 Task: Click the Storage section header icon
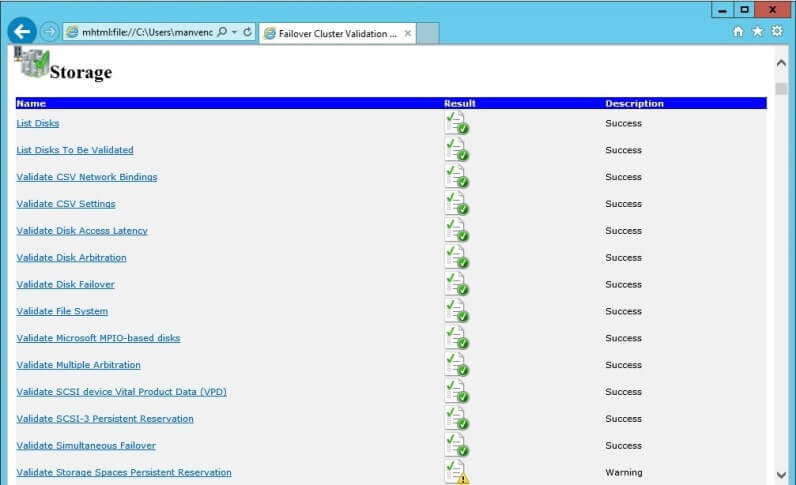click(32, 64)
